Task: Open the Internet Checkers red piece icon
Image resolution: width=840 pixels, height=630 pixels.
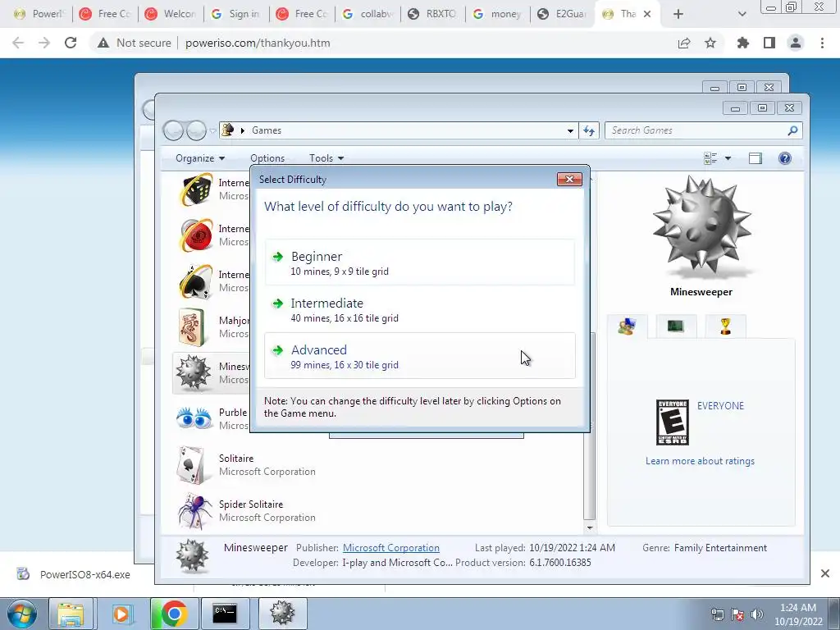Action: (195, 235)
